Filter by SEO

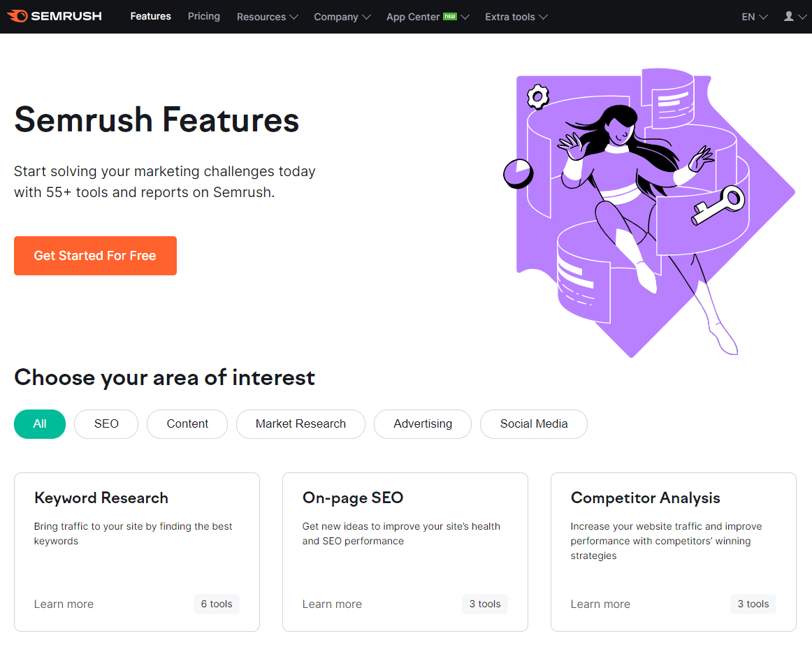106,423
